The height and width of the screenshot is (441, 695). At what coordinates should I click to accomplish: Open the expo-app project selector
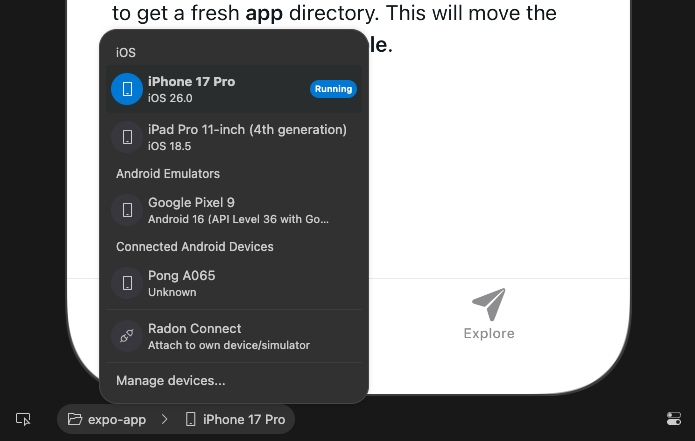point(107,419)
